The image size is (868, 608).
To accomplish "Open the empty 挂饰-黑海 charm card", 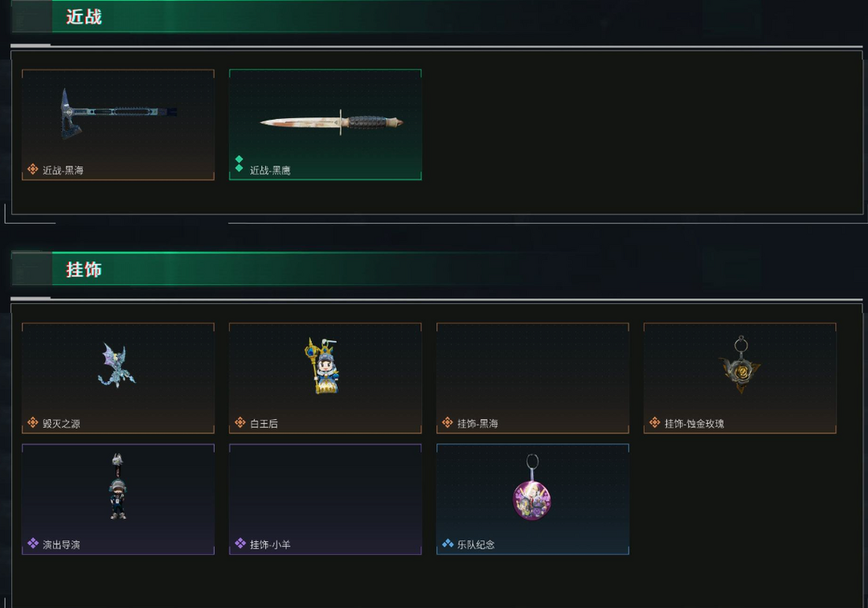I will click(x=533, y=378).
